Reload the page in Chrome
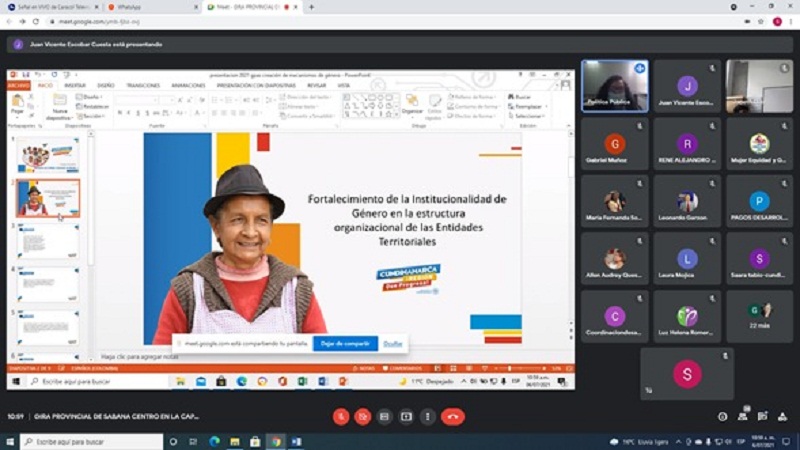The height and width of the screenshot is (450, 800). [x=36, y=21]
